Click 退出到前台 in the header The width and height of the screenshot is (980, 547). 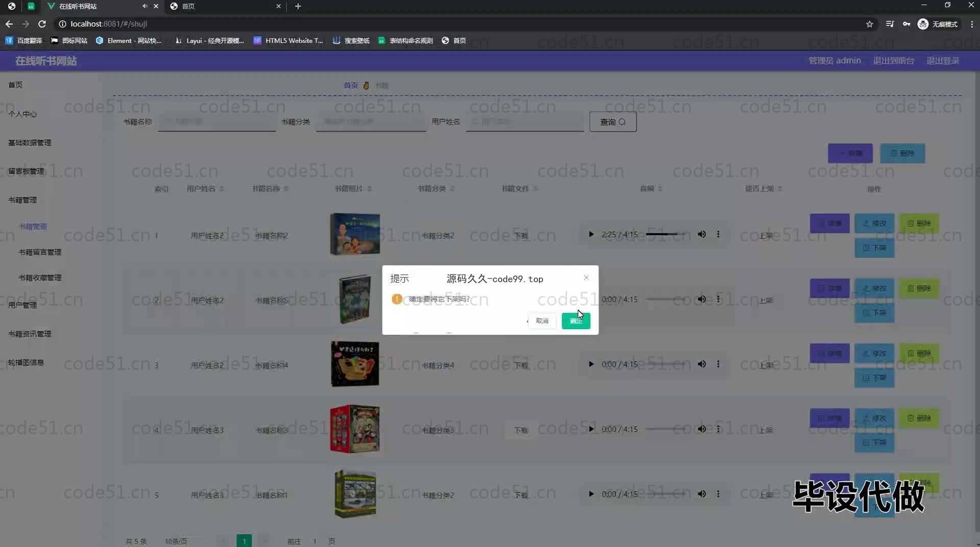click(x=893, y=61)
